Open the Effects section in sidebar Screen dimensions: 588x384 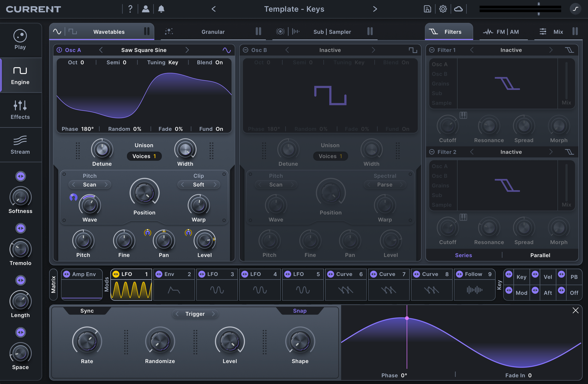(x=20, y=110)
